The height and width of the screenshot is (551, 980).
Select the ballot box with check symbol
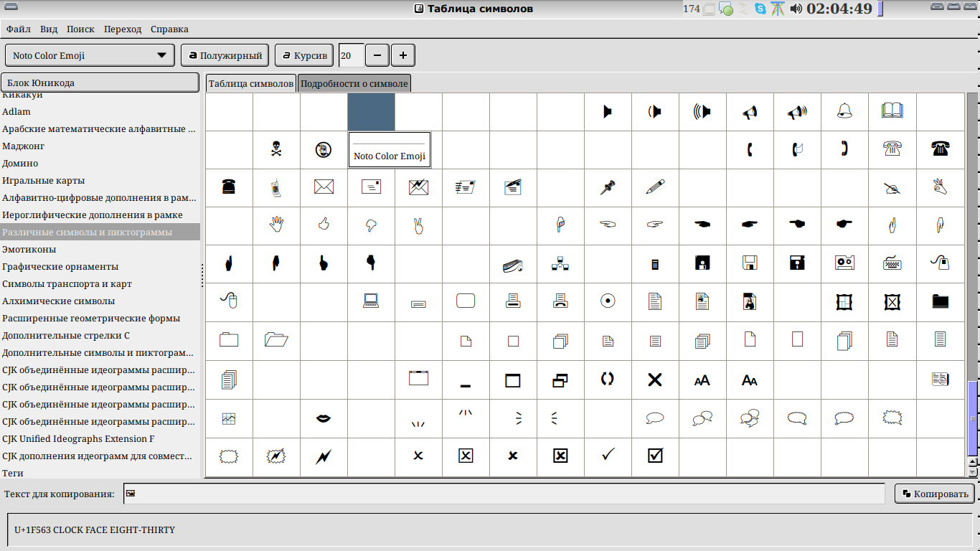click(655, 456)
